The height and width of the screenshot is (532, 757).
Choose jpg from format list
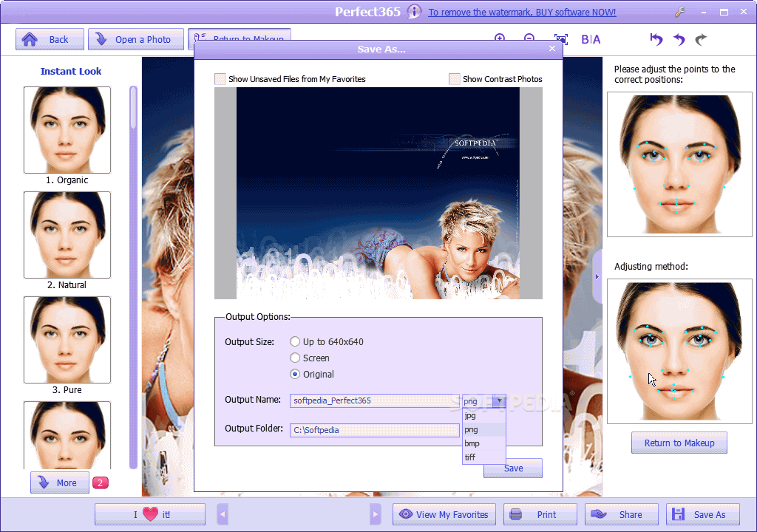click(483, 416)
